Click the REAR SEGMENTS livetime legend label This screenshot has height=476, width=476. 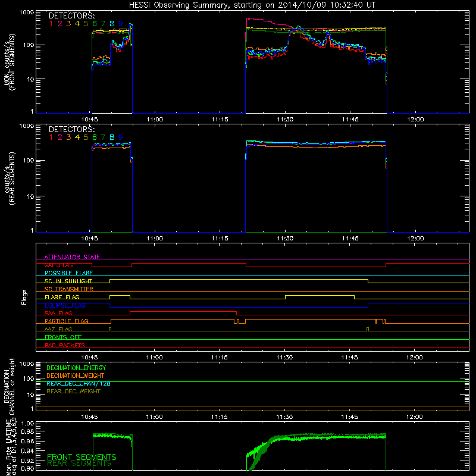point(79,464)
